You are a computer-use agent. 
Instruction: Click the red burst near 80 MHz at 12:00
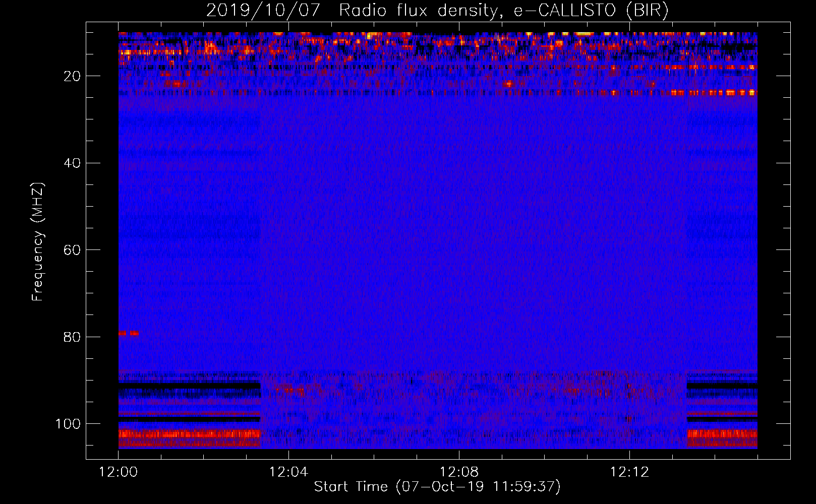129,333
